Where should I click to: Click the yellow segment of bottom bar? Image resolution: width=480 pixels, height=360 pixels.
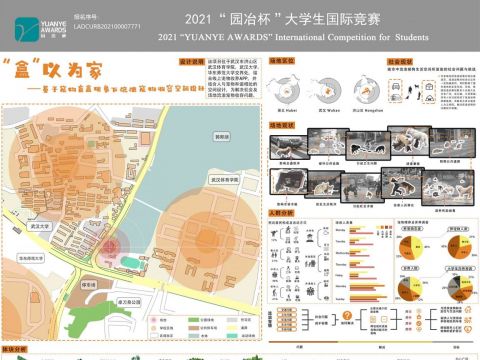[x=385, y=342]
